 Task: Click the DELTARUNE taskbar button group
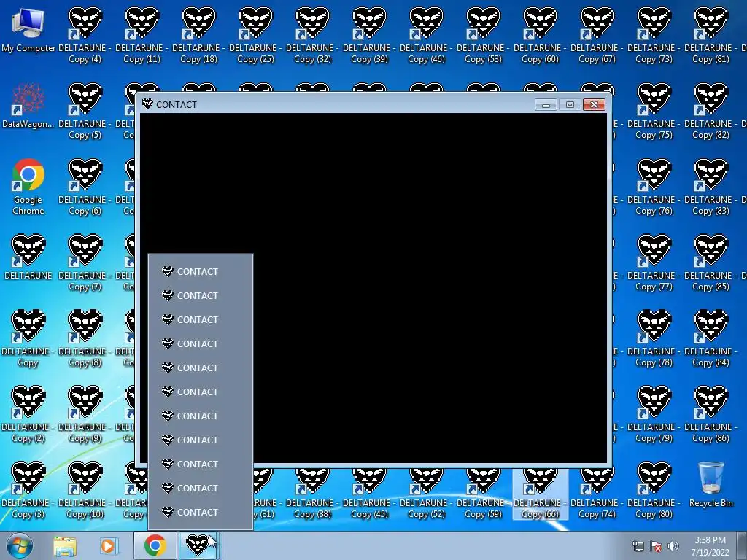(198, 545)
